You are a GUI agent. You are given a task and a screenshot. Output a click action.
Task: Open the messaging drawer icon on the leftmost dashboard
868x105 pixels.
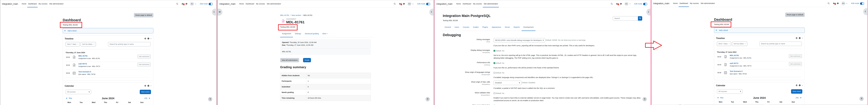[186, 4]
